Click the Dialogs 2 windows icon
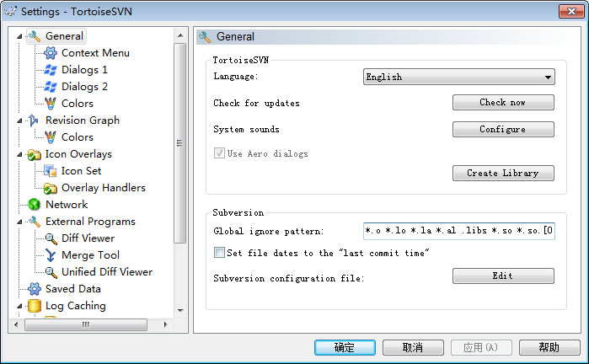 point(51,87)
